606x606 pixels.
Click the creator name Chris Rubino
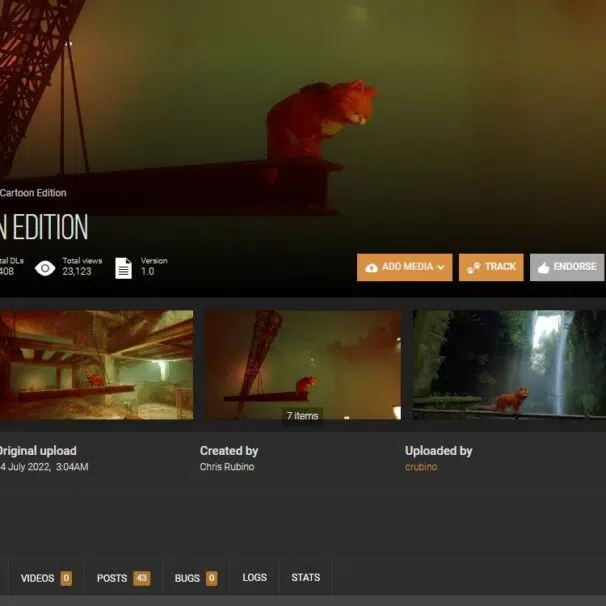227,467
